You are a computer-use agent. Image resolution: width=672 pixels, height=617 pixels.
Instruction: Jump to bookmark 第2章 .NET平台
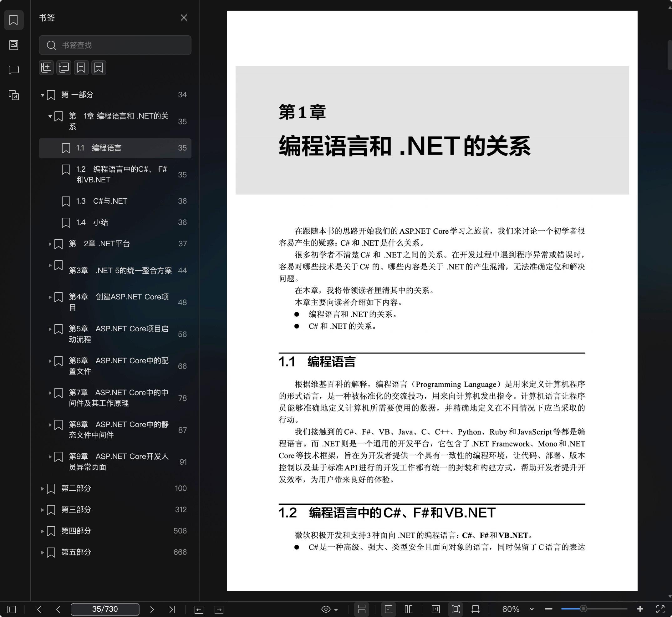click(115, 244)
